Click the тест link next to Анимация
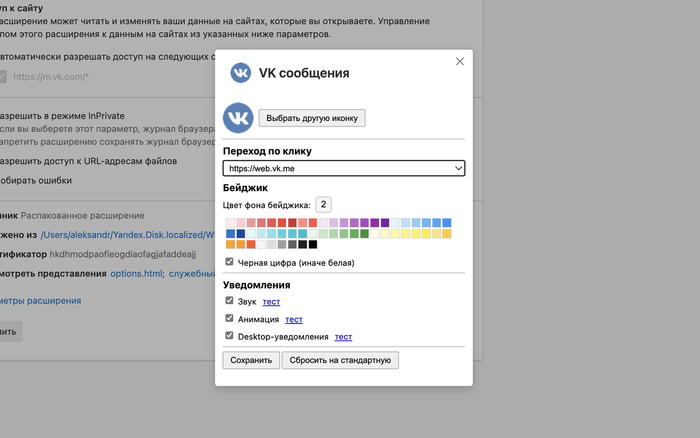Viewport: 700px width, 438px height. click(293, 319)
